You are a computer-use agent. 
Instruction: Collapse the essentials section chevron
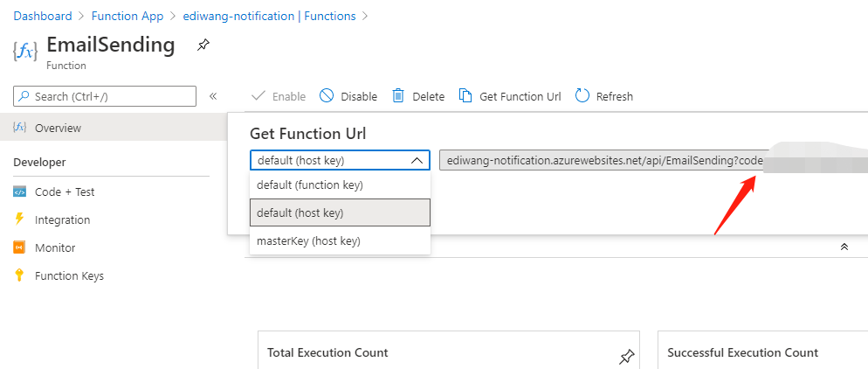[844, 247]
